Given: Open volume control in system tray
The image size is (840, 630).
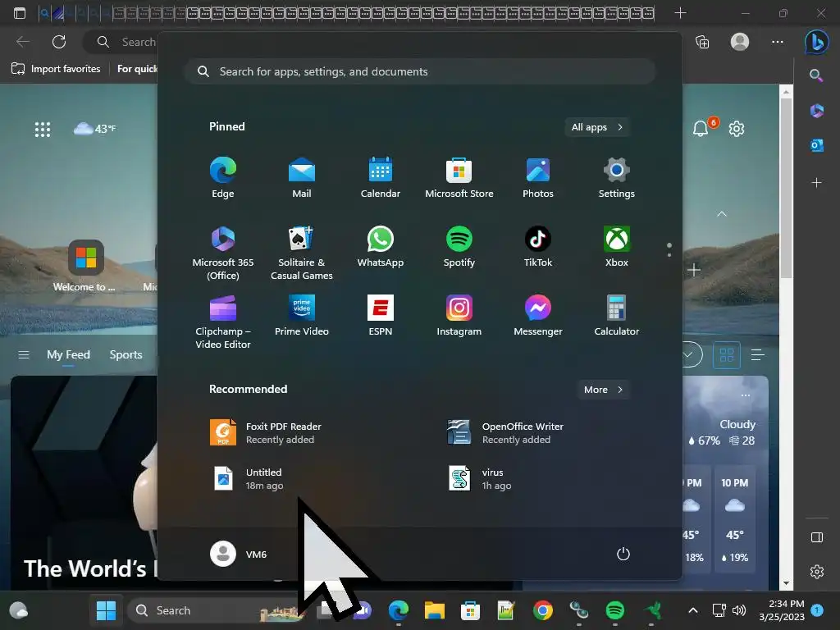Looking at the screenshot, I should click(x=739, y=610).
